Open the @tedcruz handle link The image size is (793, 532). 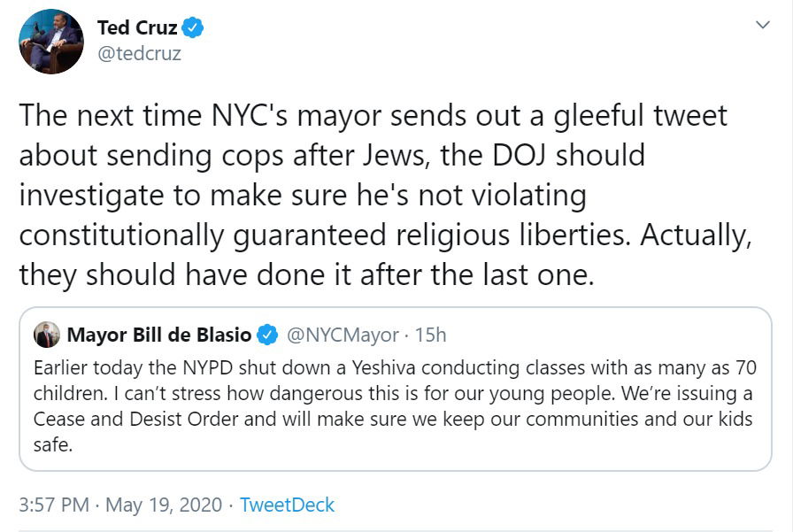click(141, 55)
